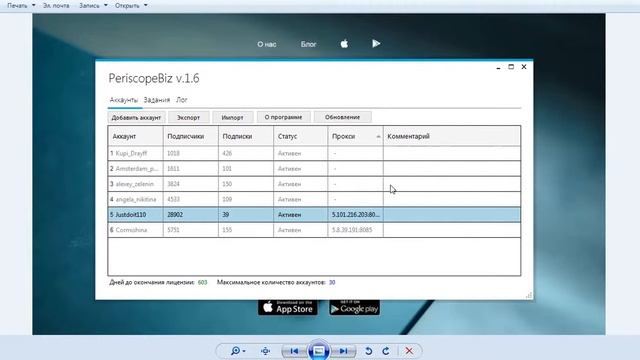This screenshot has width=640, height=360.
Task: Switch to the Задания tab
Action: 157,100
